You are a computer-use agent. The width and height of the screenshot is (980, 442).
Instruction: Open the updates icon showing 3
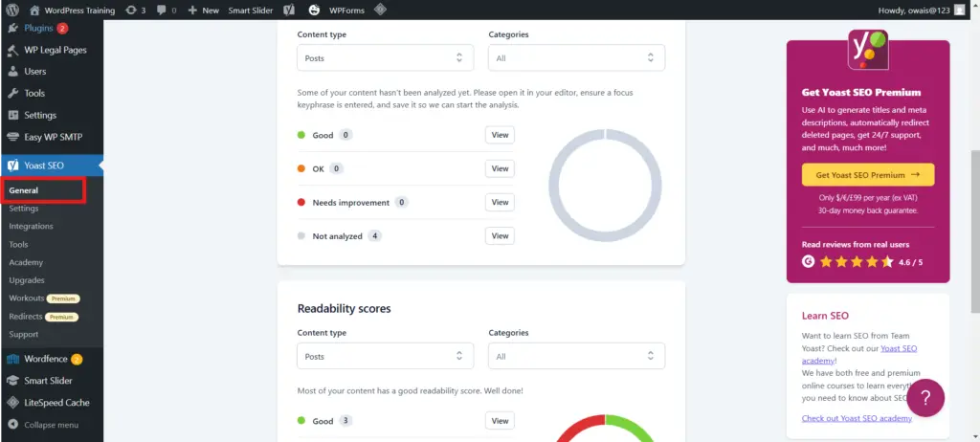(131, 10)
